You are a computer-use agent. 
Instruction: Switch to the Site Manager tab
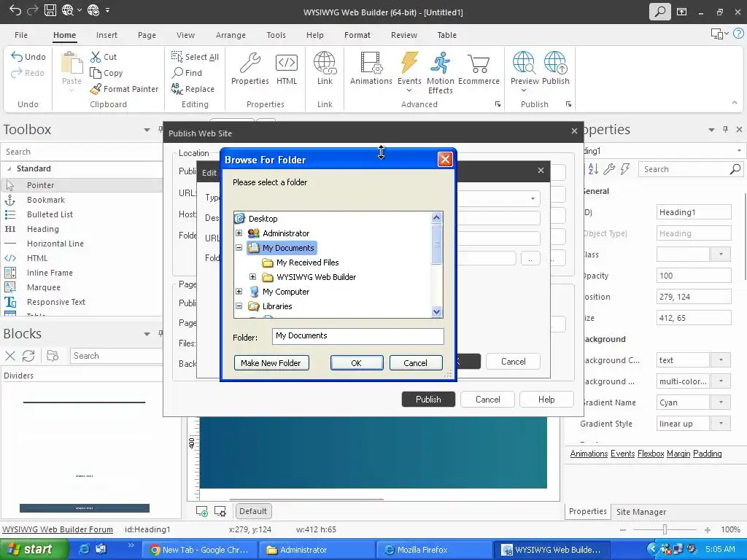[641, 512]
